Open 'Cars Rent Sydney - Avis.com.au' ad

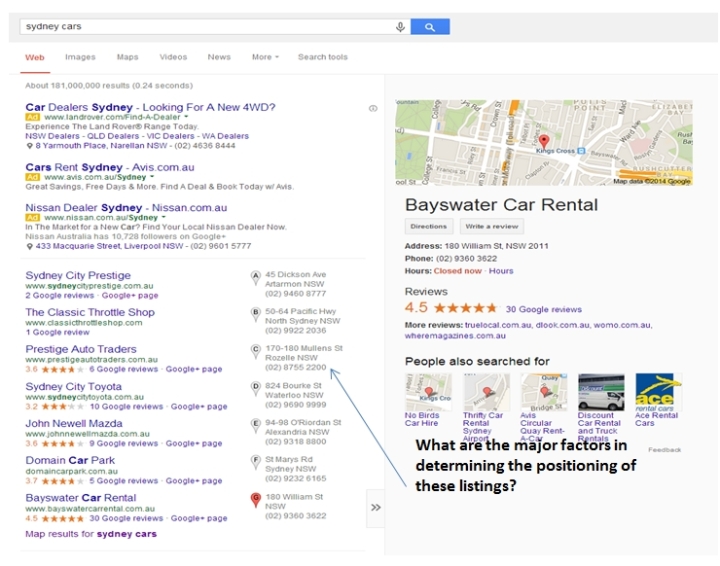110,167
